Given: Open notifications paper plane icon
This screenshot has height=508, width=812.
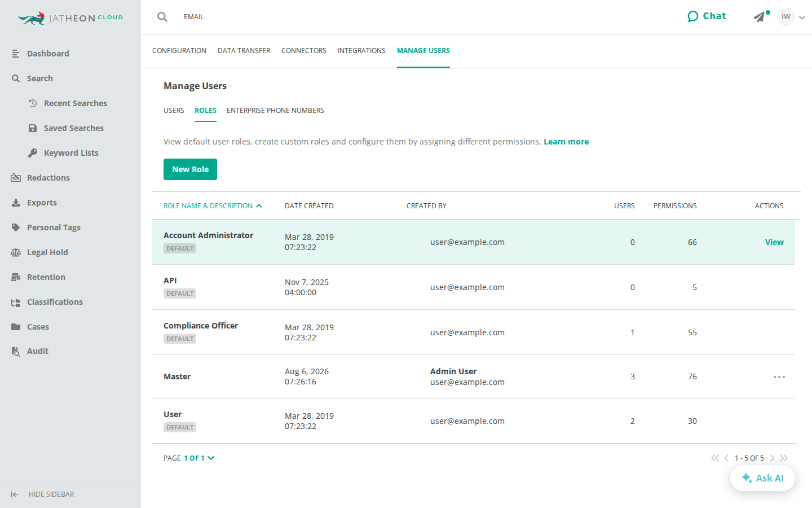Looking at the screenshot, I should click(760, 17).
